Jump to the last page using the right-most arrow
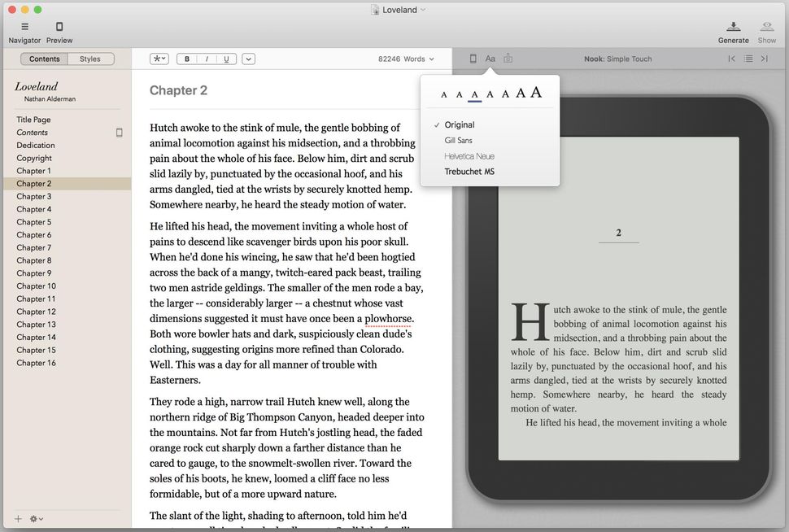The width and height of the screenshot is (789, 532). click(765, 59)
